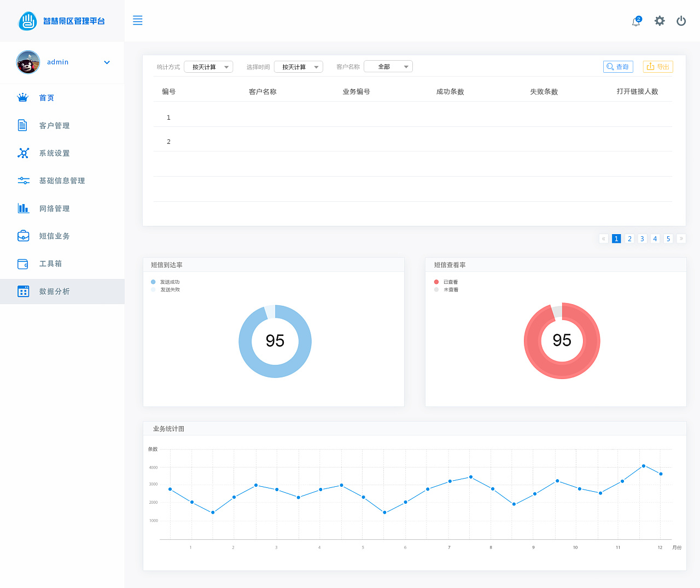Toggle the 已查看 legend item

[446, 282]
